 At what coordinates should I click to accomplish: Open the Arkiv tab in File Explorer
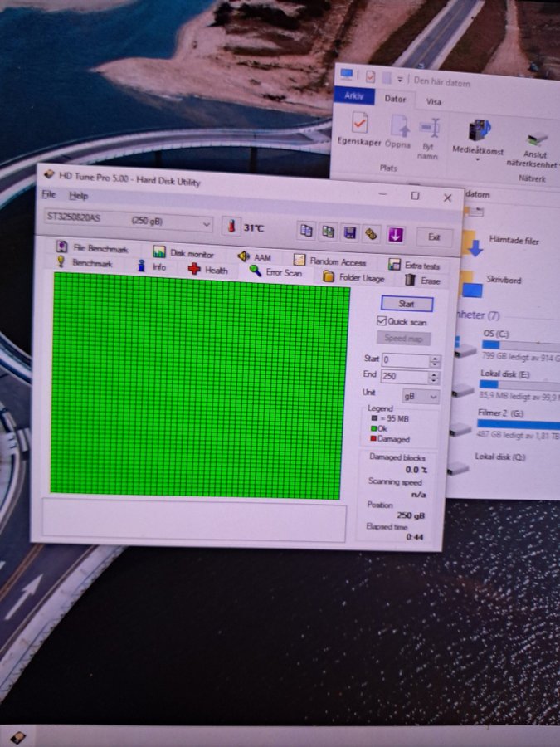click(x=353, y=95)
